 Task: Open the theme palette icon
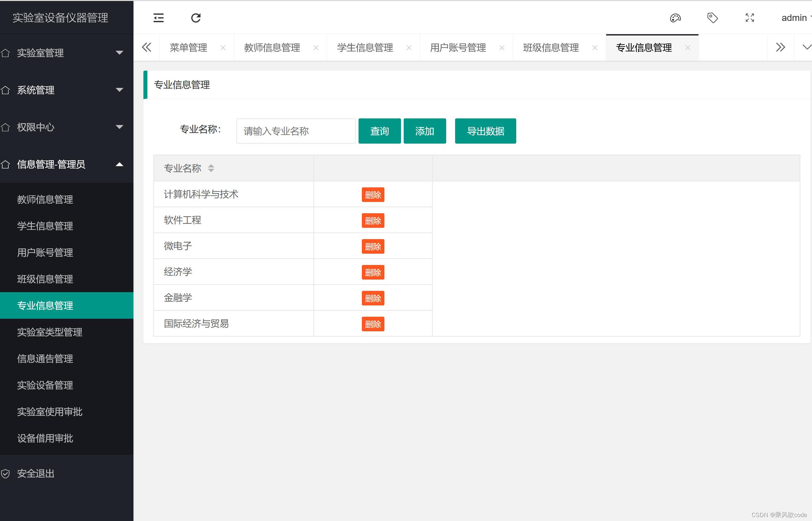click(x=675, y=18)
